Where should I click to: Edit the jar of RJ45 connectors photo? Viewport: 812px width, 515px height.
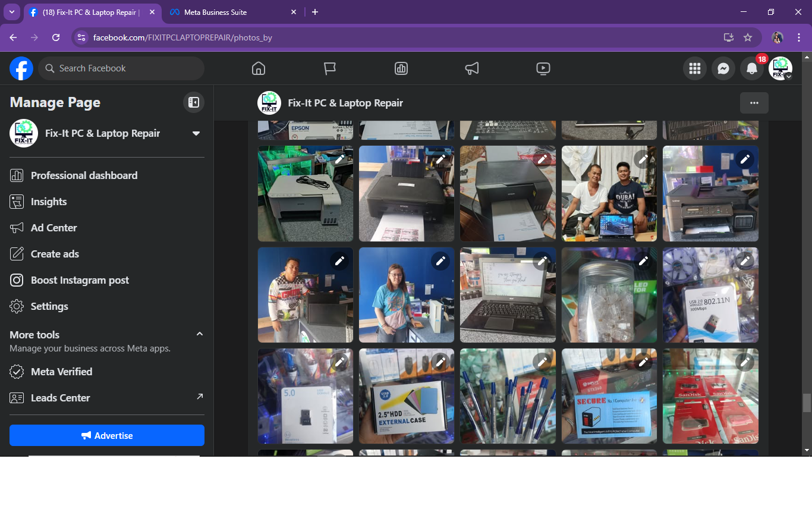[643, 260]
